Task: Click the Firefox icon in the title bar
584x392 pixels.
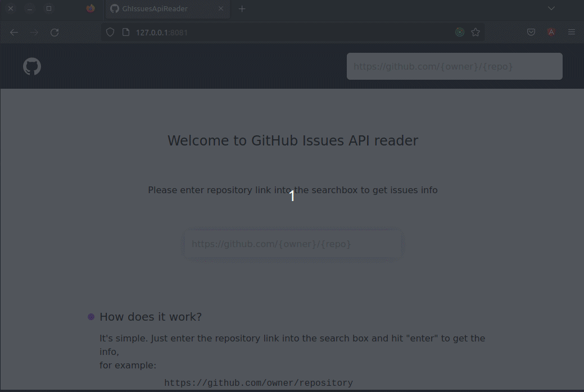Action: point(90,8)
